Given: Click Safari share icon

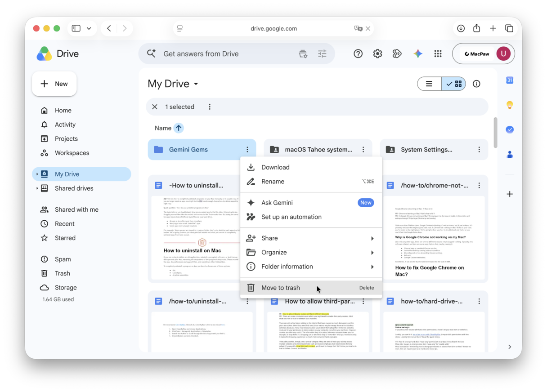Looking at the screenshot, I should pyautogui.click(x=477, y=28).
